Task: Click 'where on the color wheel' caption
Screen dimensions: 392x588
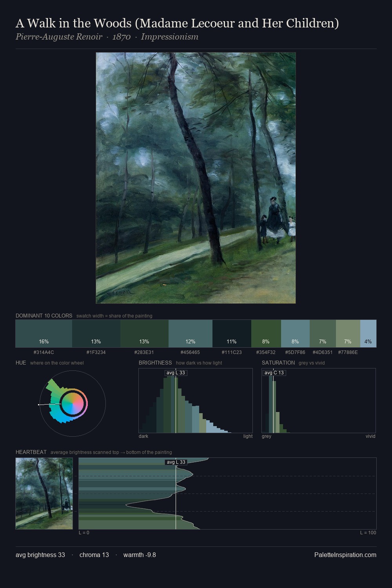Action: point(57,363)
